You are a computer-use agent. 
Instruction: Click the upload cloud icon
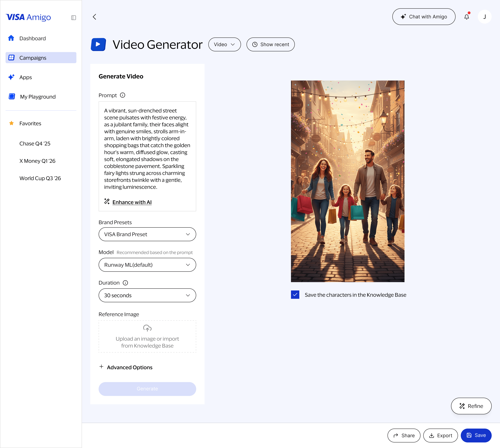[x=147, y=328]
